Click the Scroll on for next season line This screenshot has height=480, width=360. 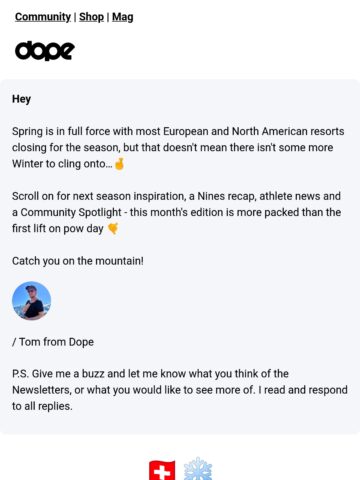click(176, 196)
